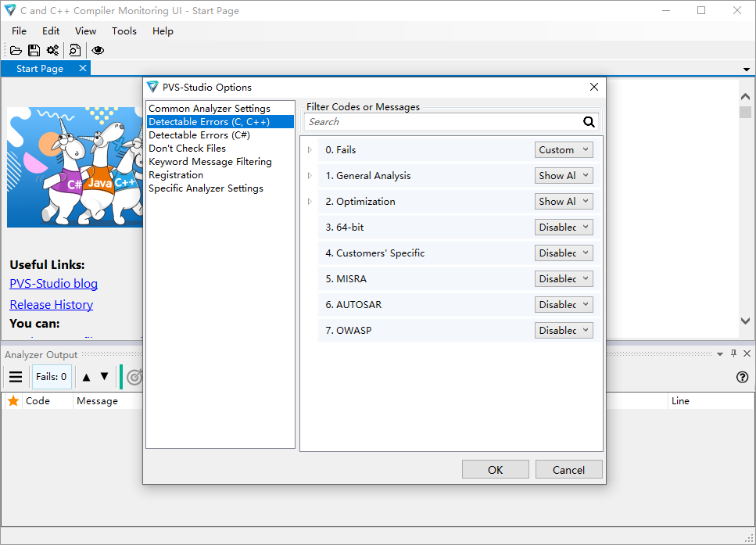Pin the Analyzer Output panel
This screenshot has height=545, width=756.
click(733, 353)
